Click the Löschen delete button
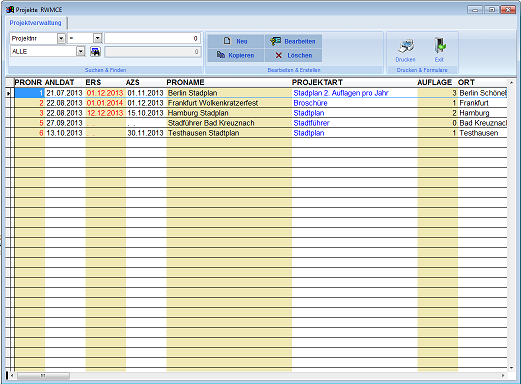The image size is (521, 384). (x=293, y=55)
